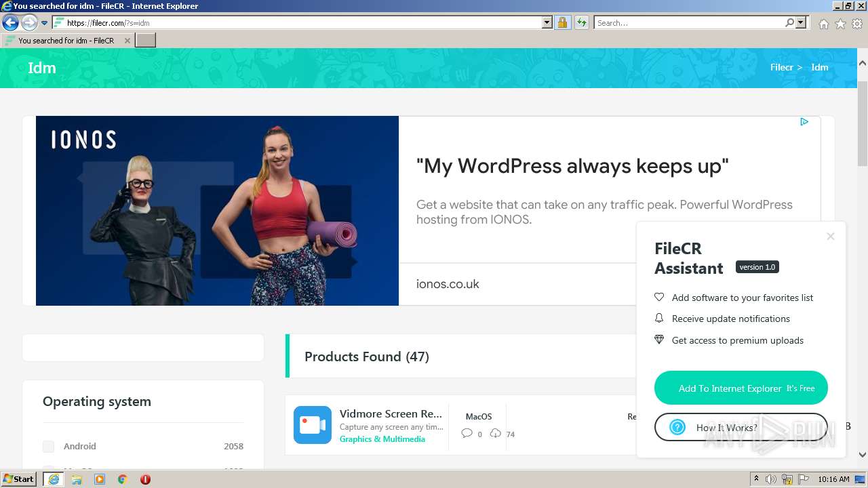Open the Home page icon

(x=823, y=24)
